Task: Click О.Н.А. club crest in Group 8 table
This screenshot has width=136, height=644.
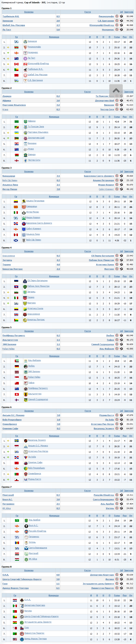Action: 22,600
